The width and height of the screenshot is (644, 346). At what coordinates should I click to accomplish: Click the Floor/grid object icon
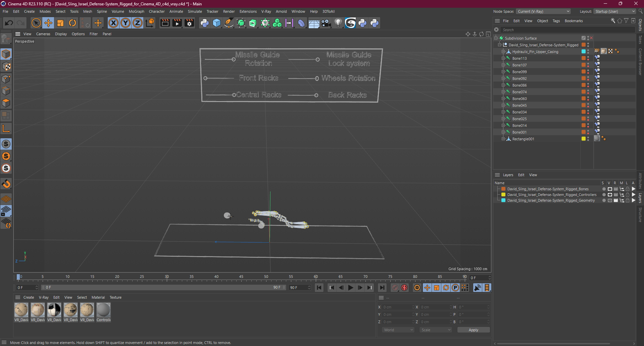click(314, 23)
